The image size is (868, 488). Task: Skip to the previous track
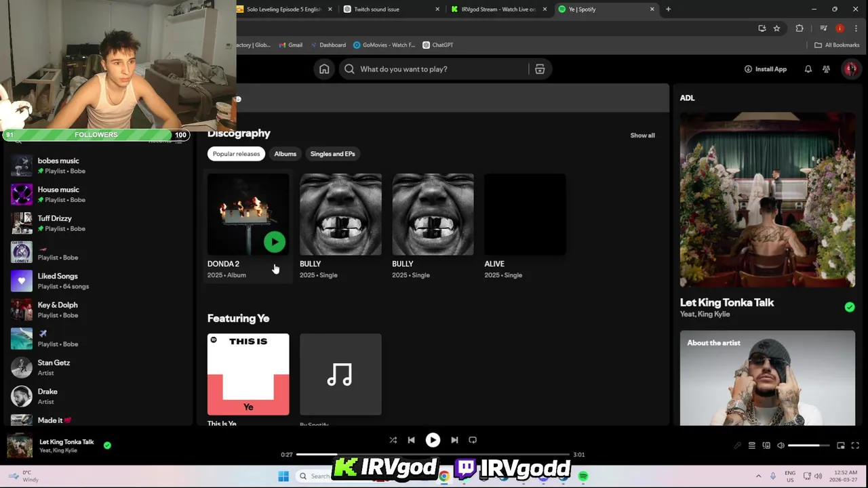(x=411, y=440)
